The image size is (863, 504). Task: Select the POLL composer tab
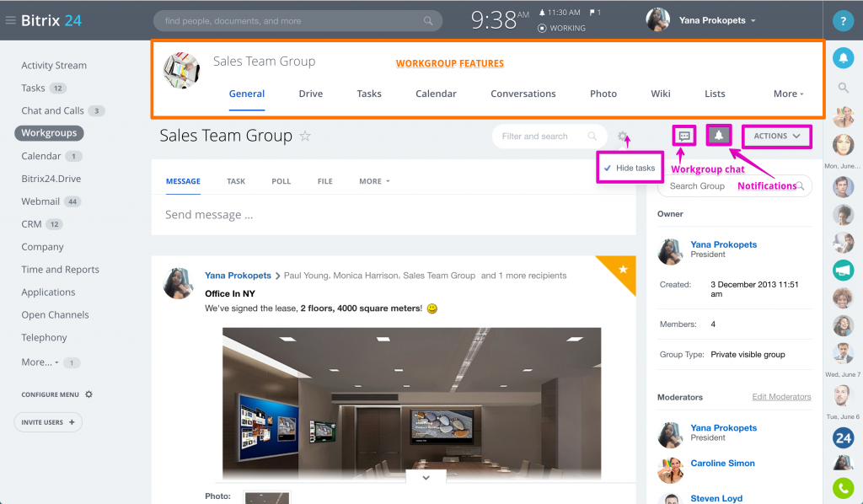(281, 181)
